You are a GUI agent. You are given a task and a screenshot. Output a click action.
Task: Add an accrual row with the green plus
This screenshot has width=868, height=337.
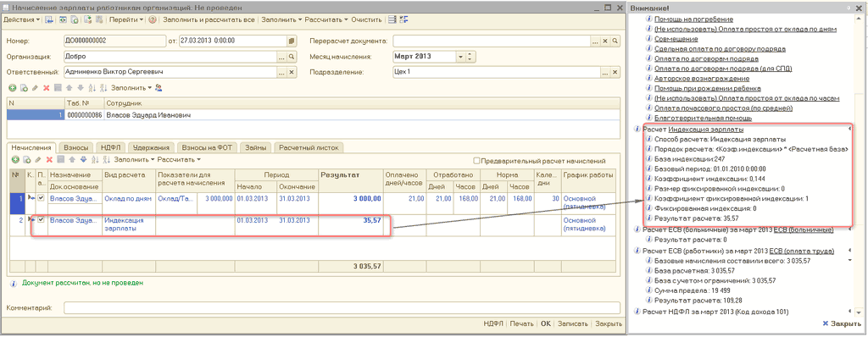point(15,159)
